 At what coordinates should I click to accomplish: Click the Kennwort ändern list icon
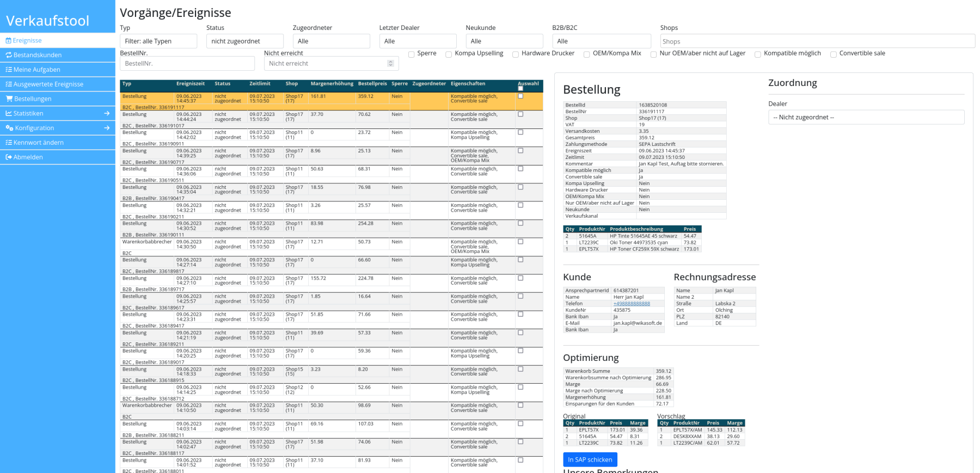tap(9, 143)
